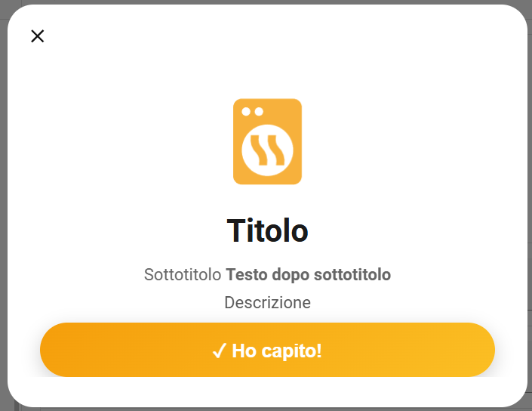Close the dialog with the X icon
This screenshot has height=411, width=532.
(37, 36)
